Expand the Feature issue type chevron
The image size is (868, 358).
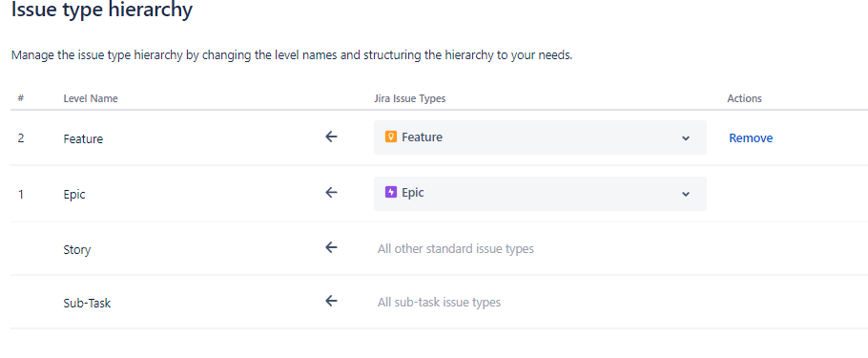[x=686, y=138]
